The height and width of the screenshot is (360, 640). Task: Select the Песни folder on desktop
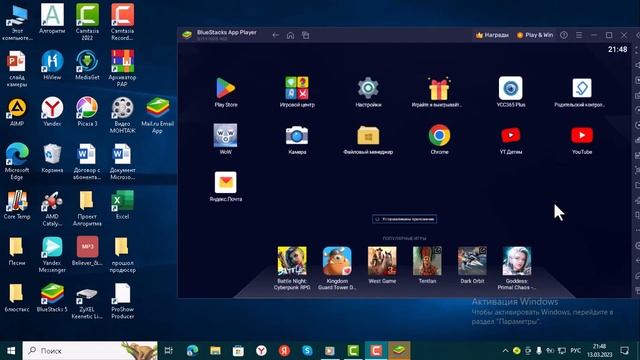[17, 247]
